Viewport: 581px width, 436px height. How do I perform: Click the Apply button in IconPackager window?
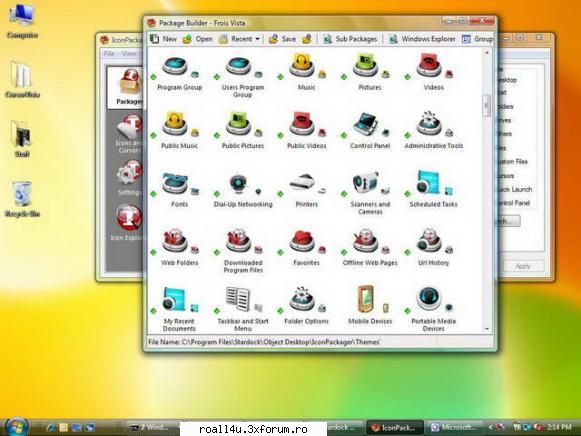point(522,266)
